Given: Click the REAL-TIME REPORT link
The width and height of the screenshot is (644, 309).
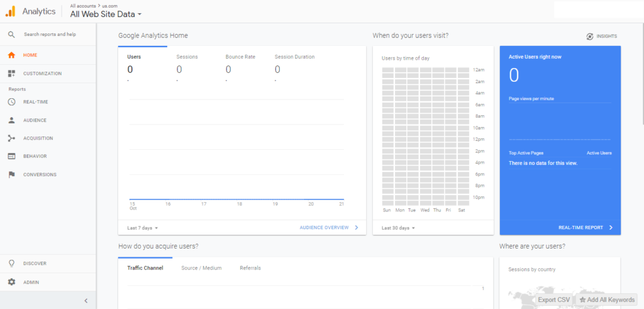Looking at the screenshot, I should [580, 228].
